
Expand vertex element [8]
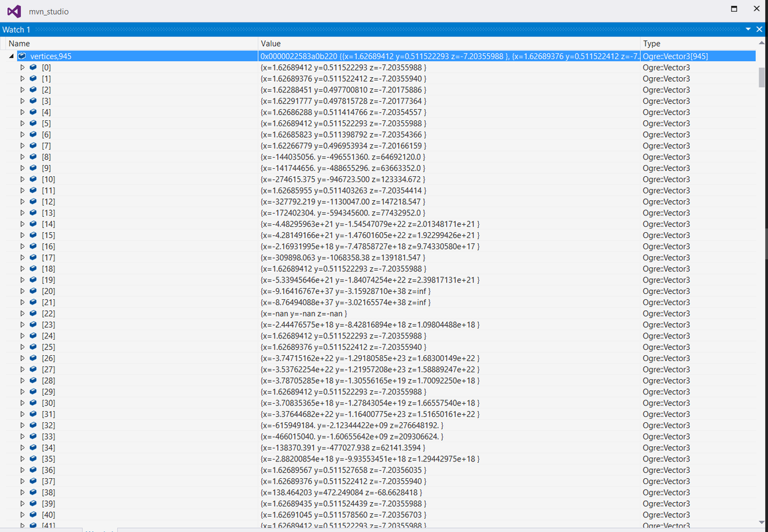pos(22,157)
